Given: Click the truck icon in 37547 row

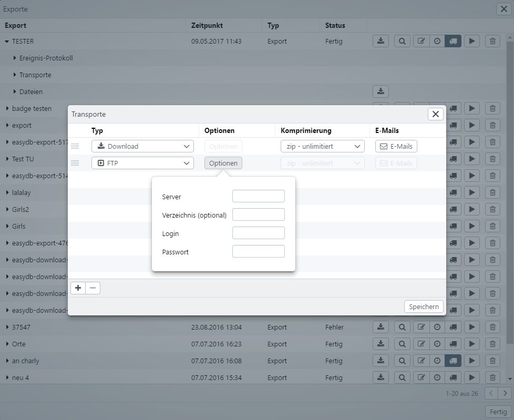Looking at the screenshot, I should click(x=453, y=327).
